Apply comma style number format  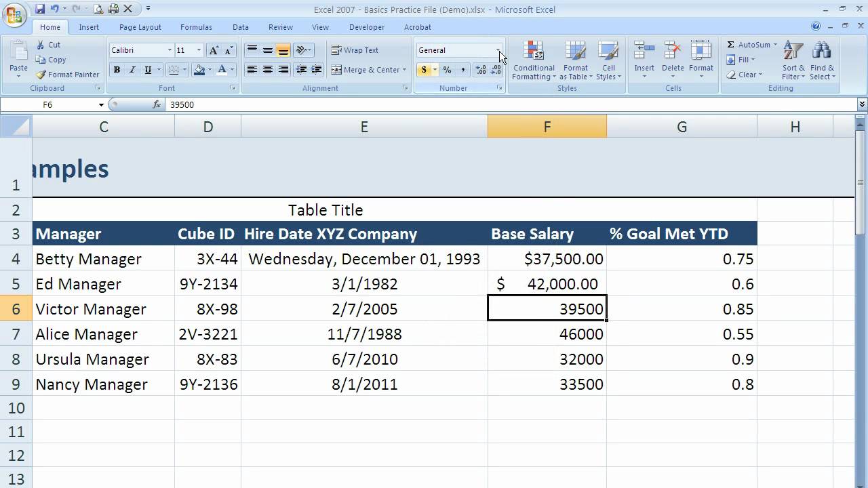(x=463, y=70)
